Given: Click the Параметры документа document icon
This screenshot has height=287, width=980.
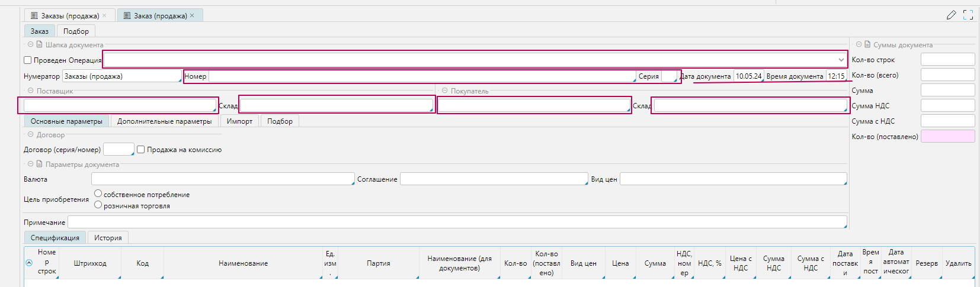Looking at the screenshot, I should (40, 164).
